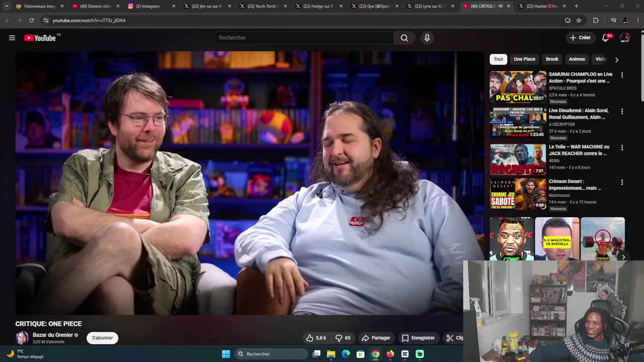Viewport: 644px width, 362px height.
Task: Open CapCut from the taskbar
Action: point(405,354)
